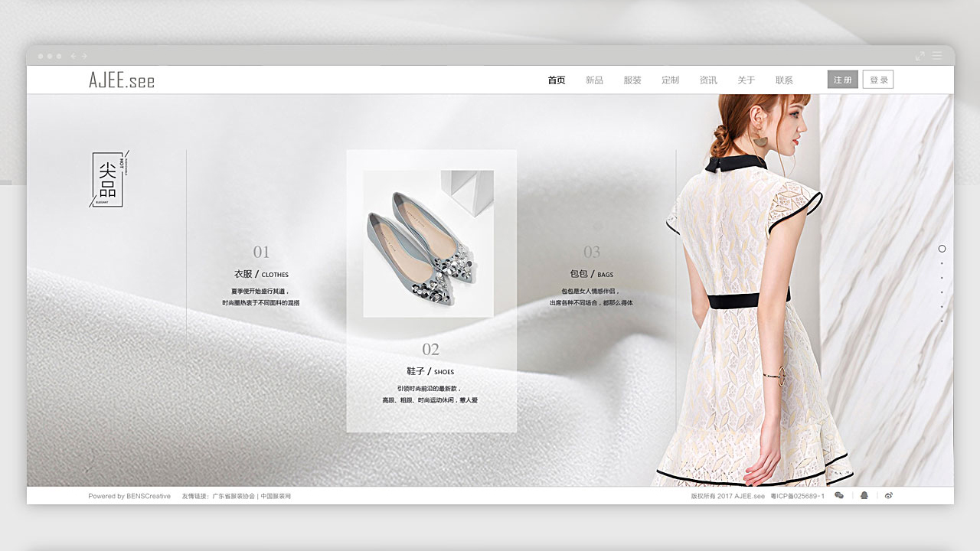Image resolution: width=980 pixels, height=551 pixels.
Task: Click the shoes product image
Action: (428, 243)
